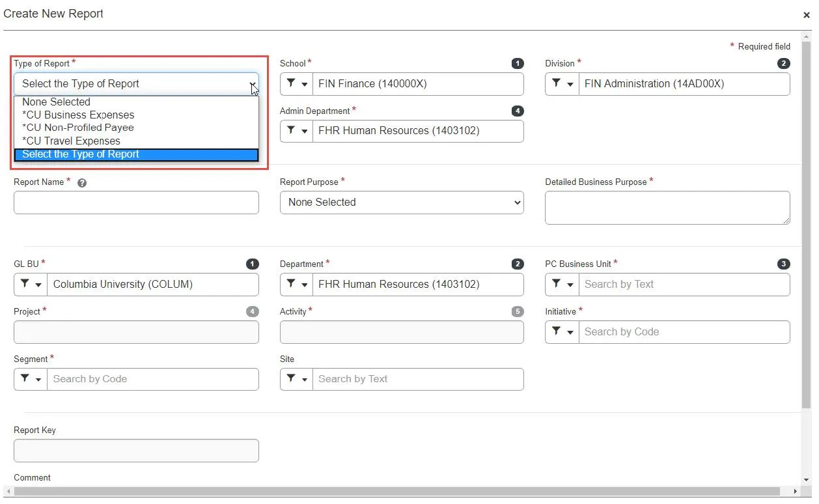Click the "Comment" label text
Image resolution: width=819 pixels, height=504 pixels.
pos(32,478)
